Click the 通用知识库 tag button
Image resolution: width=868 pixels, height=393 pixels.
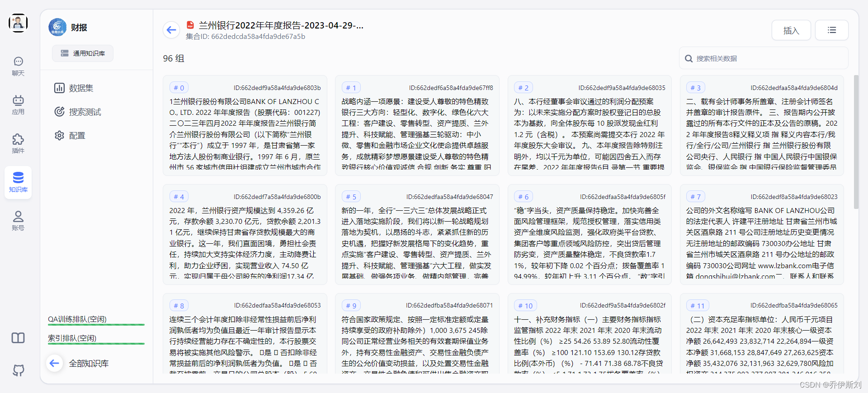click(83, 53)
